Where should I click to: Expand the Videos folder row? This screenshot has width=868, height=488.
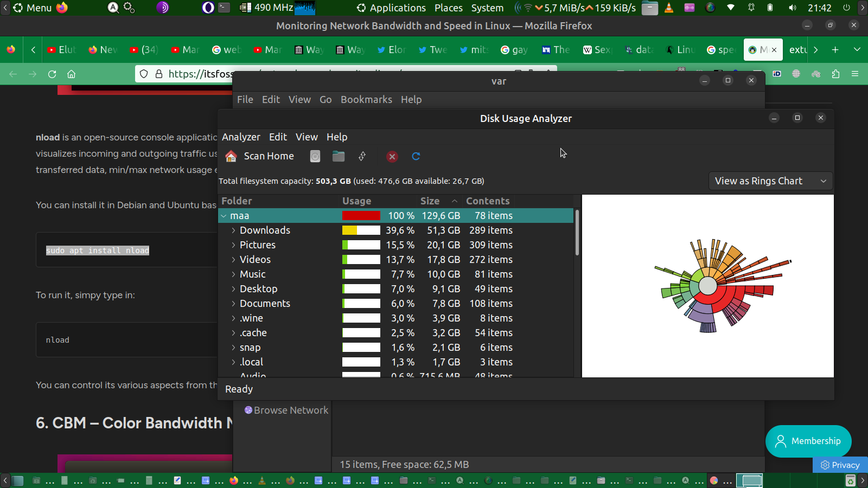(x=233, y=260)
